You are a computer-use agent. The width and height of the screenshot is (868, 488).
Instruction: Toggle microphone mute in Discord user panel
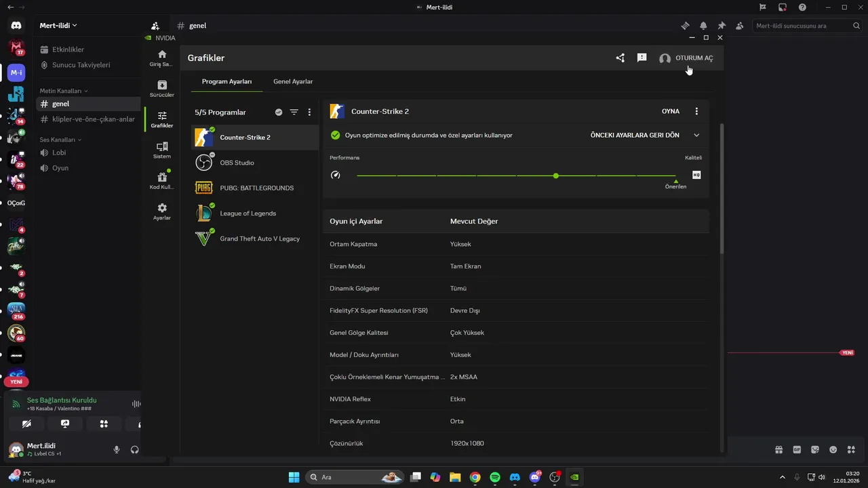tap(117, 449)
